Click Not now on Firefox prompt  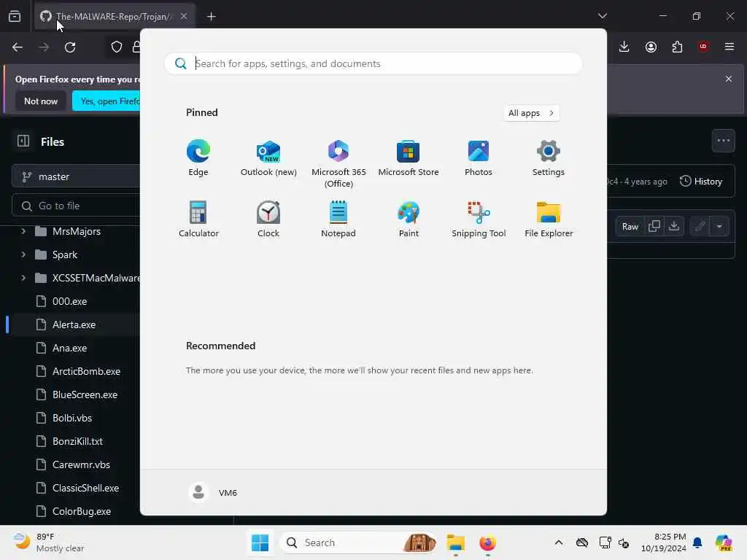[41, 101]
